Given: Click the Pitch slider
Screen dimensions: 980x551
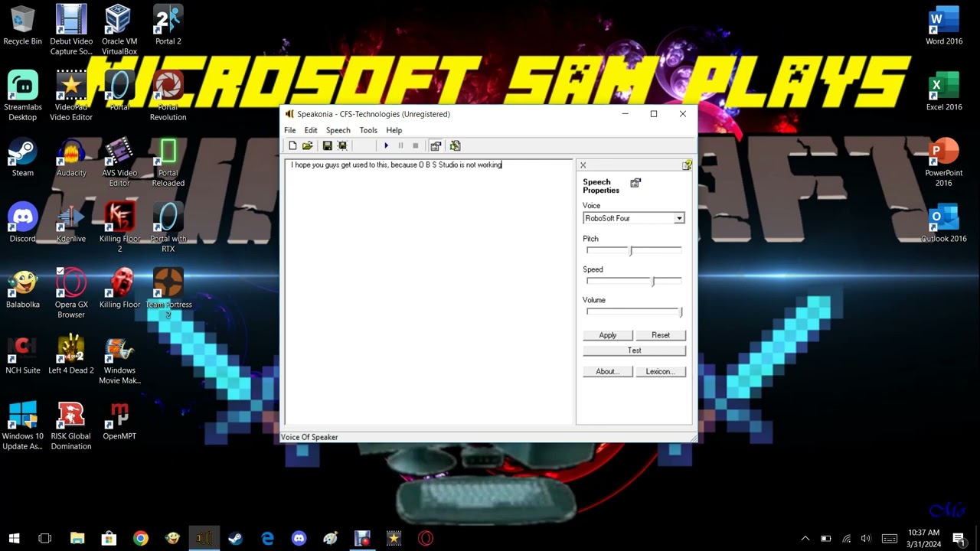Looking at the screenshot, I should [634, 250].
